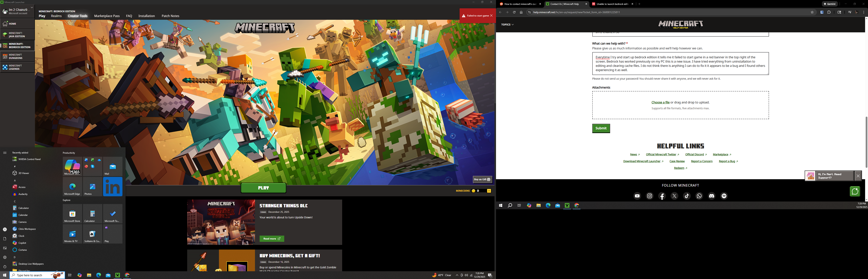
Task: Open Minecraft's YouTube social icon
Action: coord(637,196)
